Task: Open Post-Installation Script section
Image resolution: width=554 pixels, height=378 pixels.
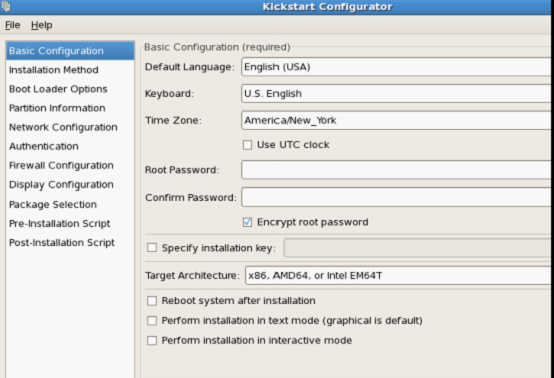Action: tap(70, 243)
